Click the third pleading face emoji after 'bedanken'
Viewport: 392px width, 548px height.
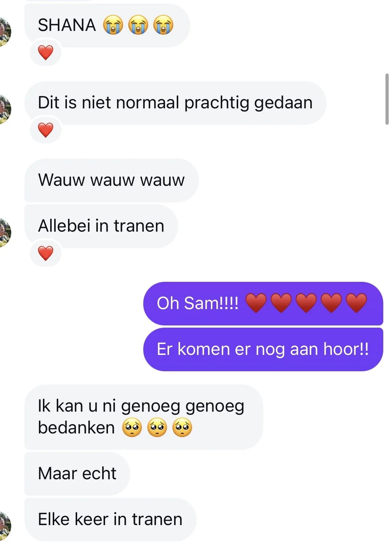pos(182,428)
